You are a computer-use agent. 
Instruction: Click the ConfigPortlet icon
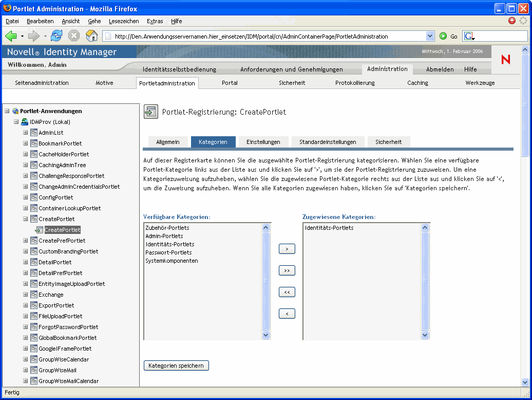33,197
